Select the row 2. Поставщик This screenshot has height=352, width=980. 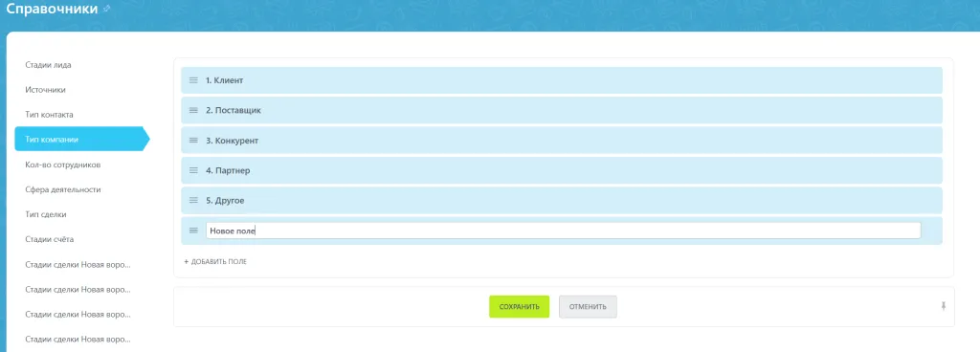click(562, 110)
